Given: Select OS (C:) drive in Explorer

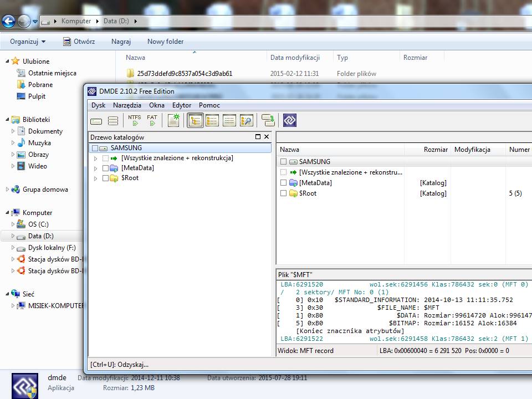Looking at the screenshot, I should coord(38,224).
